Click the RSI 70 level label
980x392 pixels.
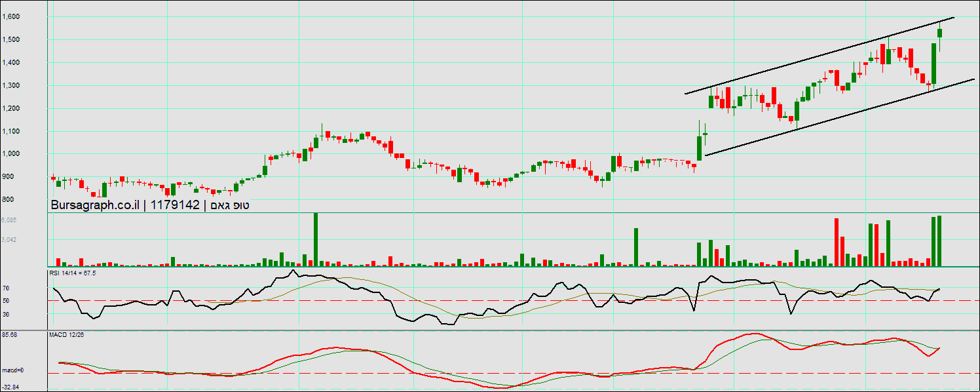coord(5,288)
